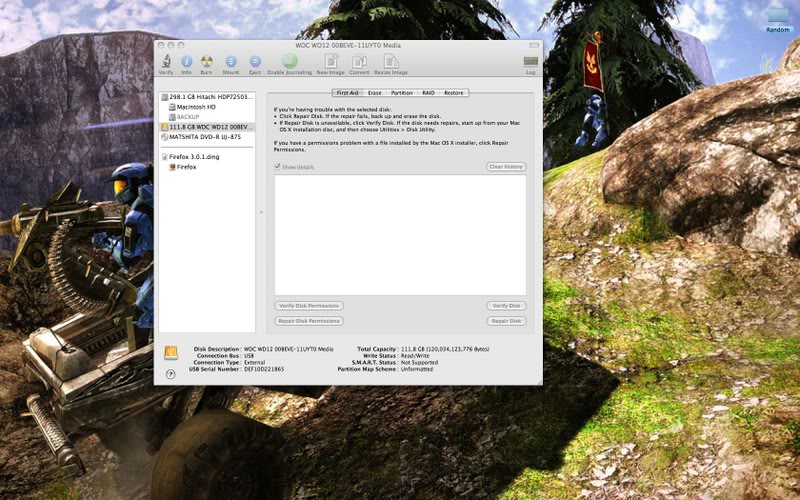Image resolution: width=800 pixels, height=500 pixels.
Task: Click the toolbar toggle pill in title bar
Action: pos(534,45)
